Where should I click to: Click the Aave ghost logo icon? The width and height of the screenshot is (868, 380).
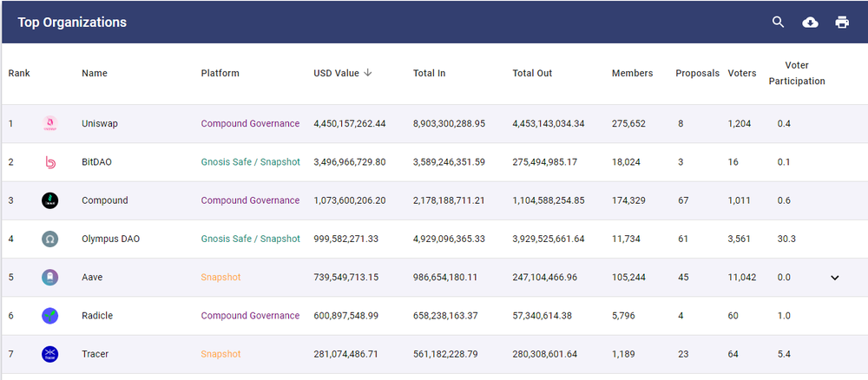coord(49,277)
